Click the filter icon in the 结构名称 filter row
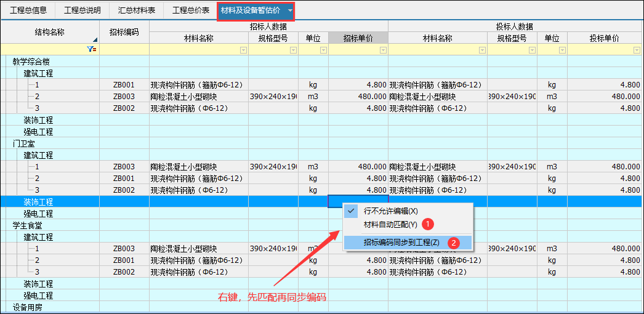This screenshot has height=314, width=644. point(92,49)
